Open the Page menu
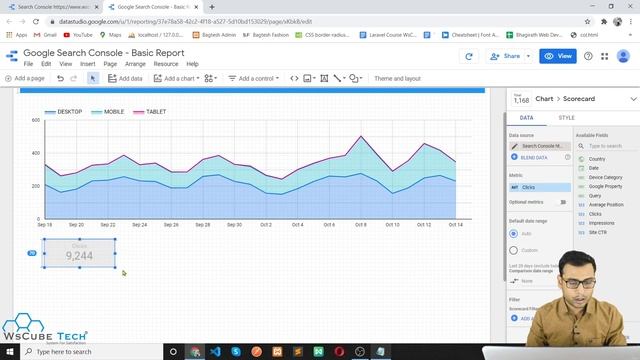Image resolution: width=640 pixels, height=360 pixels. point(110,64)
